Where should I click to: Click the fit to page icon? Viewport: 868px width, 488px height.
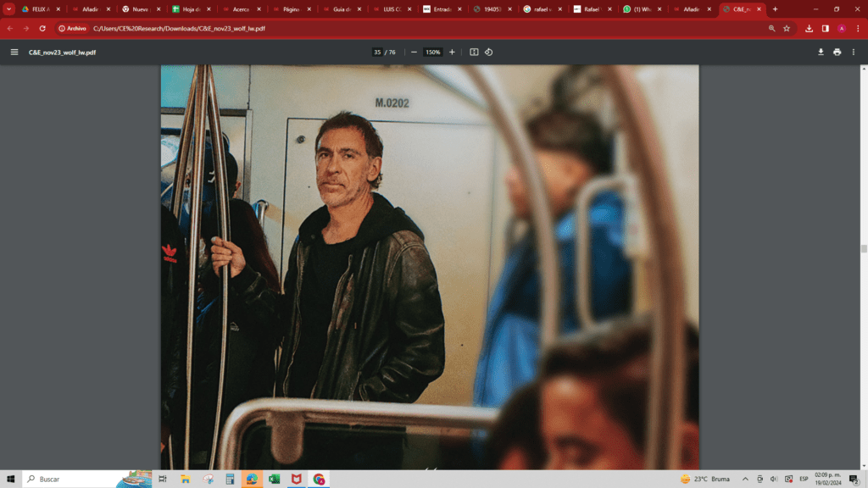pyautogui.click(x=474, y=52)
